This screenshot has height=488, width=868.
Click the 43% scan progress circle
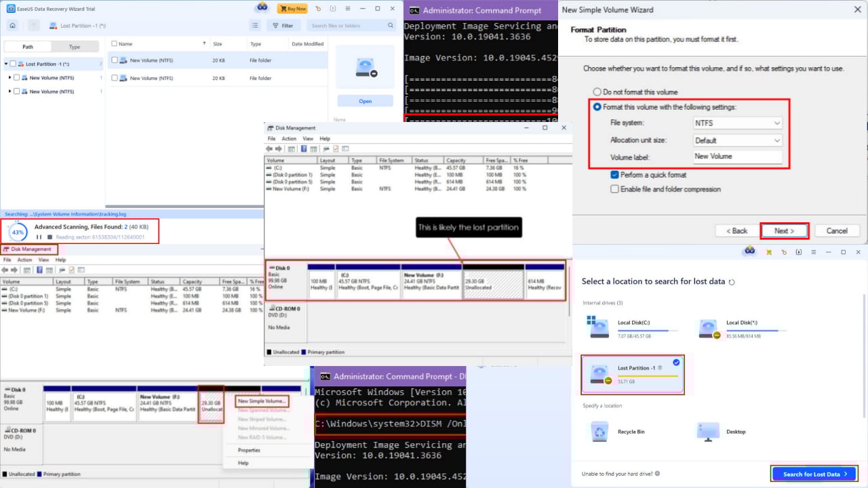(17, 232)
